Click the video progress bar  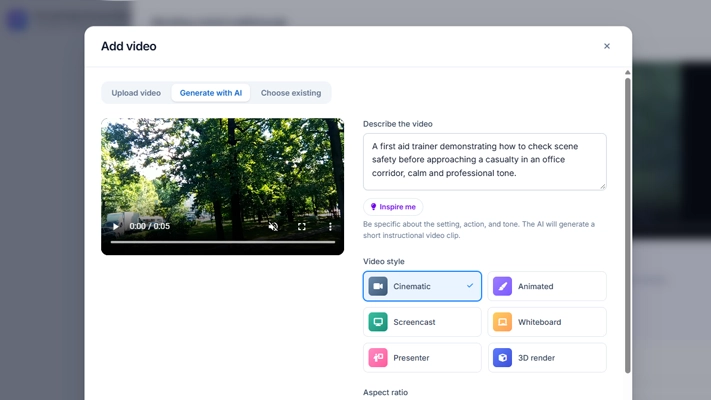pos(223,242)
